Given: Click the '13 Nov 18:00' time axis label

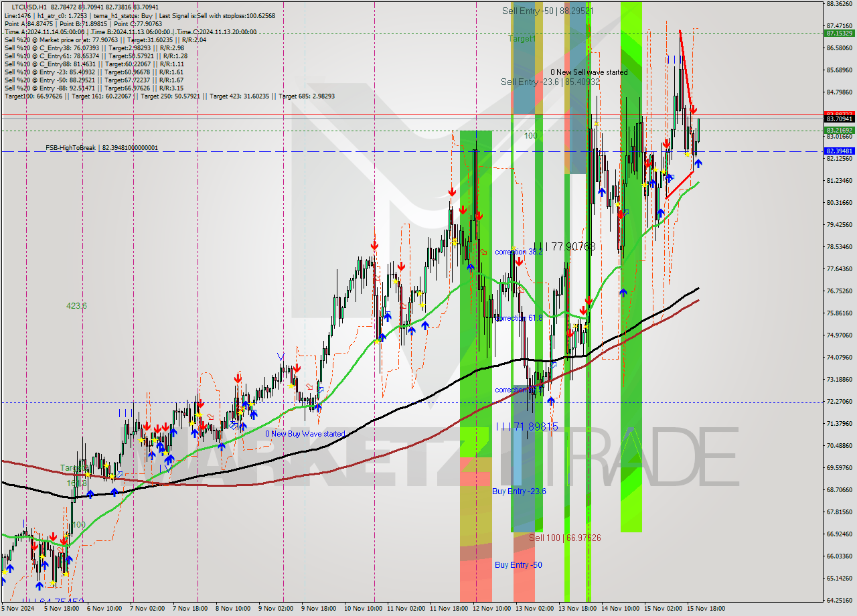Looking at the screenshot, I should tap(576, 609).
